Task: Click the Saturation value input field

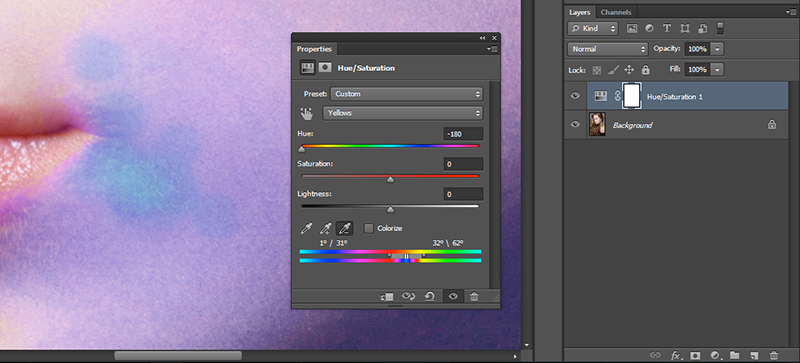Action: pyautogui.click(x=463, y=164)
